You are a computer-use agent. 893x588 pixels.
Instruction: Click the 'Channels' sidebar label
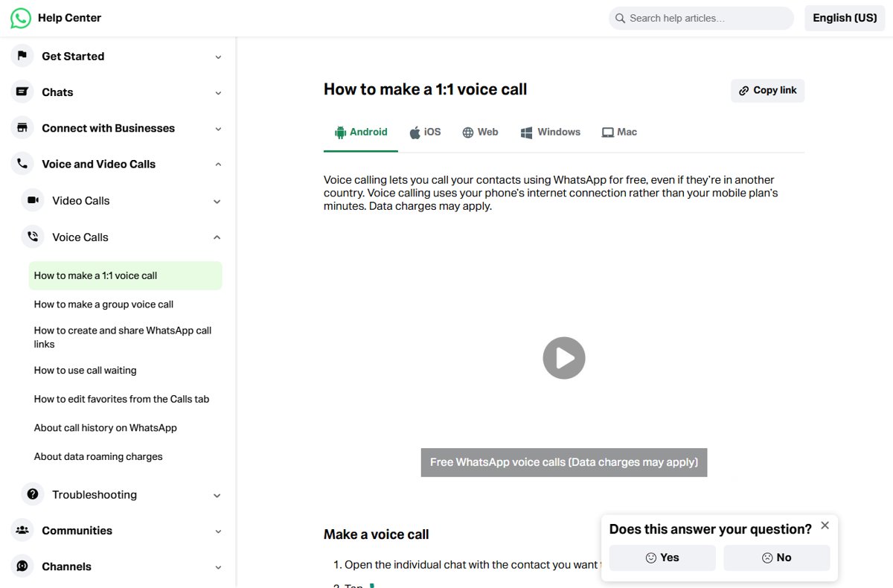[x=66, y=567]
